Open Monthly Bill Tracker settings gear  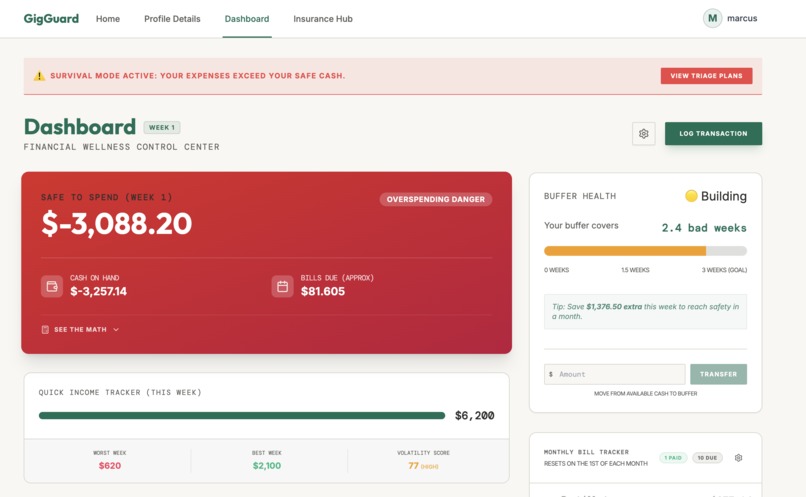pos(738,457)
